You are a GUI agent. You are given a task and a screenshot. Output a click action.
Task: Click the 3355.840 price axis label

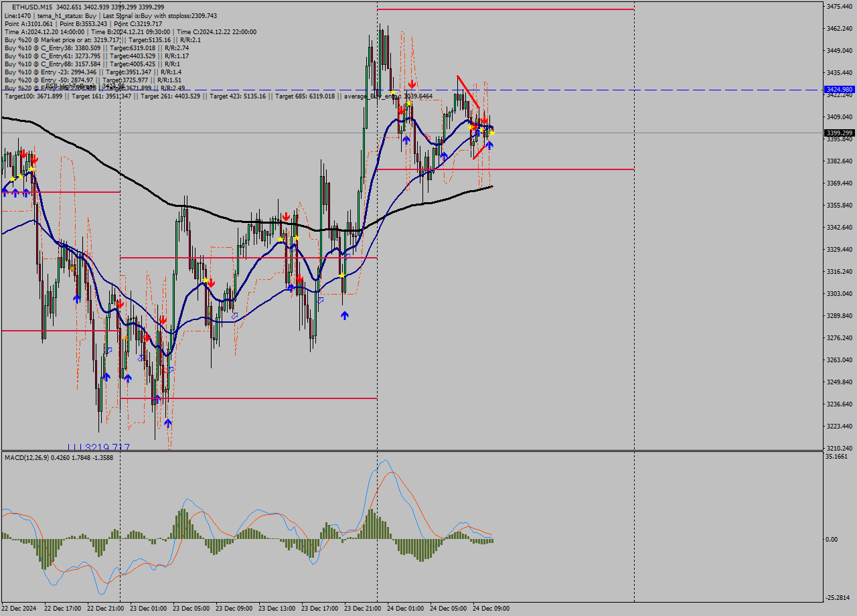coord(840,205)
